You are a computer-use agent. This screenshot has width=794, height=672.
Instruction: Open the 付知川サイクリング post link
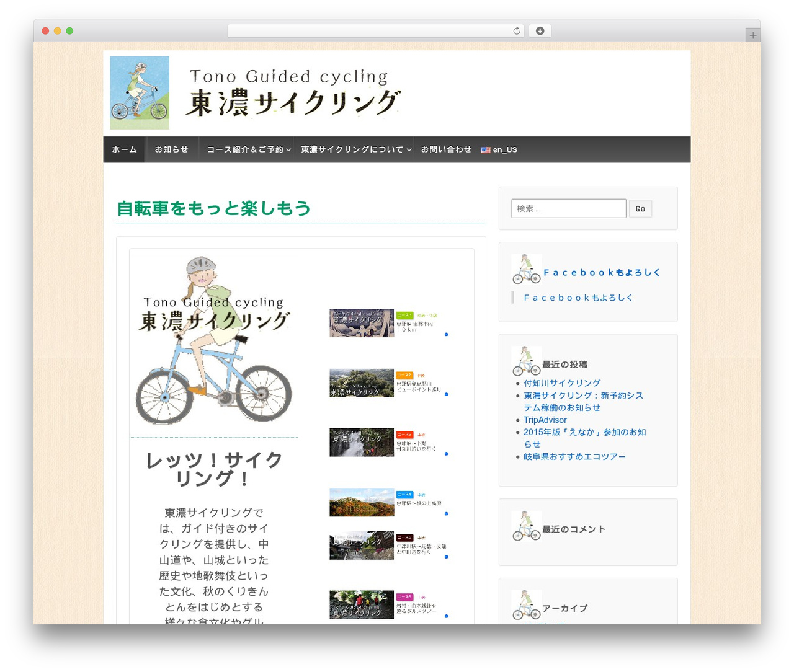click(x=562, y=383)
